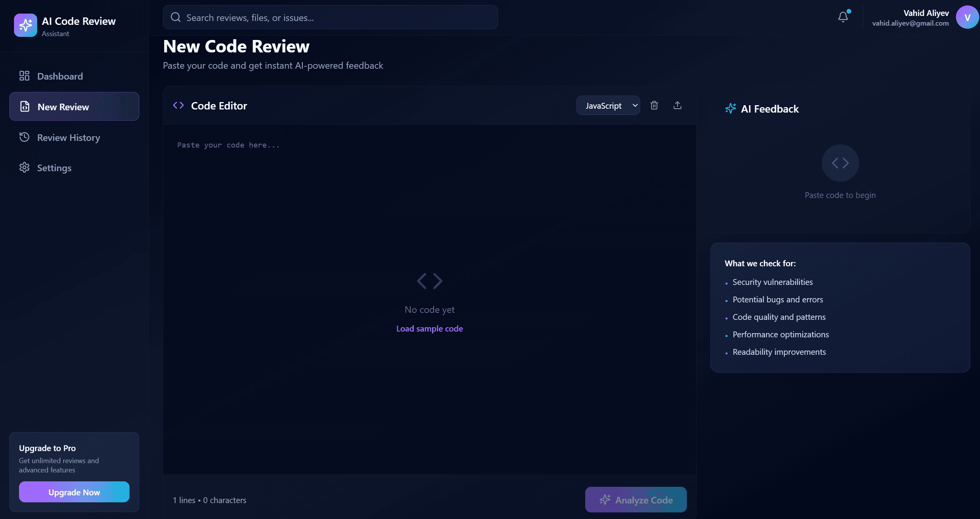Click the No code yet brackets icon

tap(429, 281)
